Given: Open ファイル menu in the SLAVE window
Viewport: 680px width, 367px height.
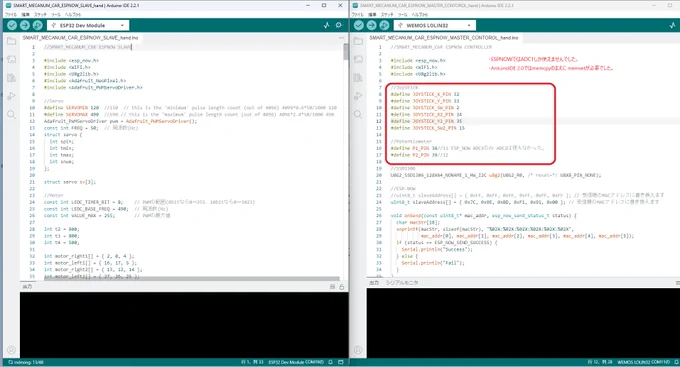Looking at the screenshot, I should 11,14.
